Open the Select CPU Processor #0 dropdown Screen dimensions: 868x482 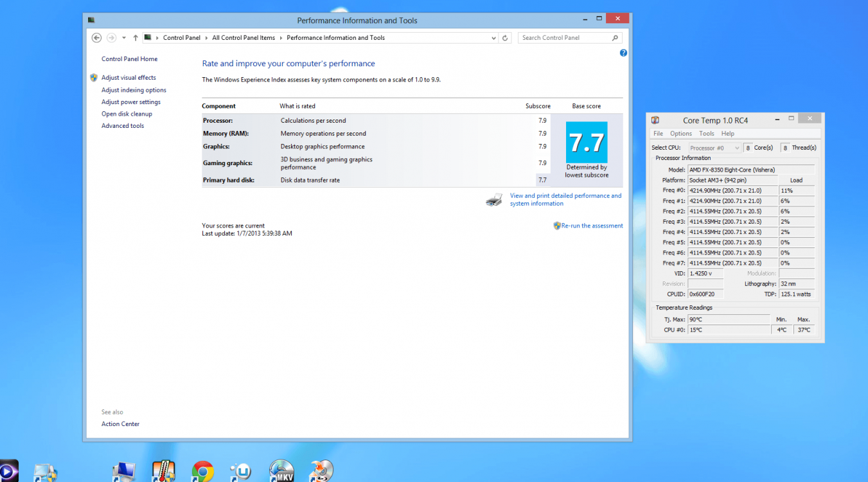coord(714,148)
